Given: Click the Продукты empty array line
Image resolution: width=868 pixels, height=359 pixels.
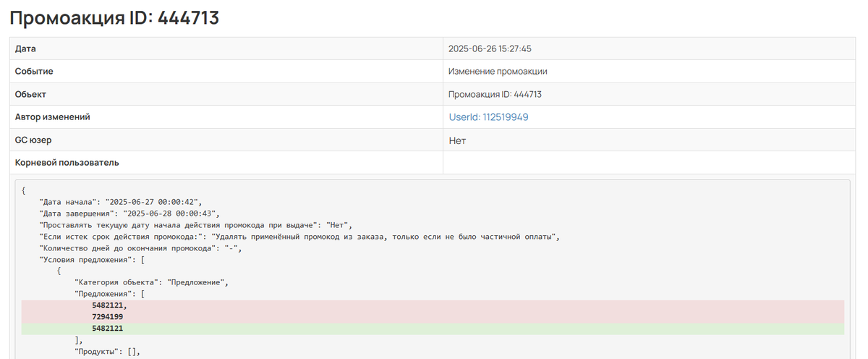Looking at the screenshot, I should click(x=106, y=352).
